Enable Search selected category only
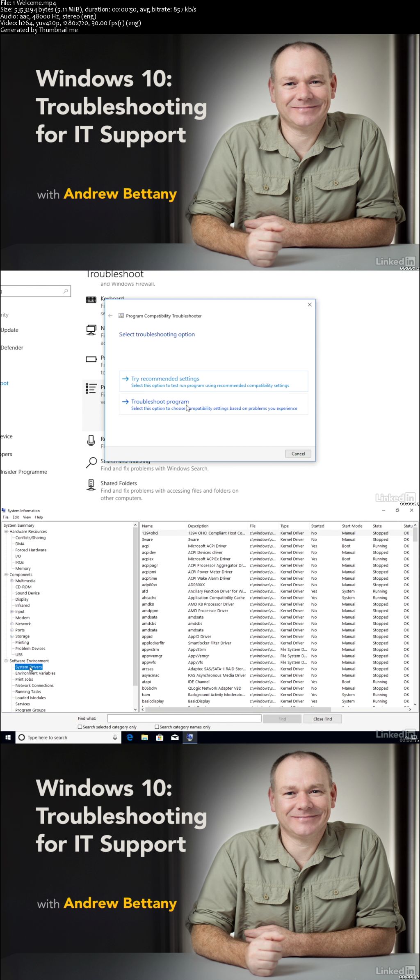This screenshot has height=980, width=420. point(80,727)
